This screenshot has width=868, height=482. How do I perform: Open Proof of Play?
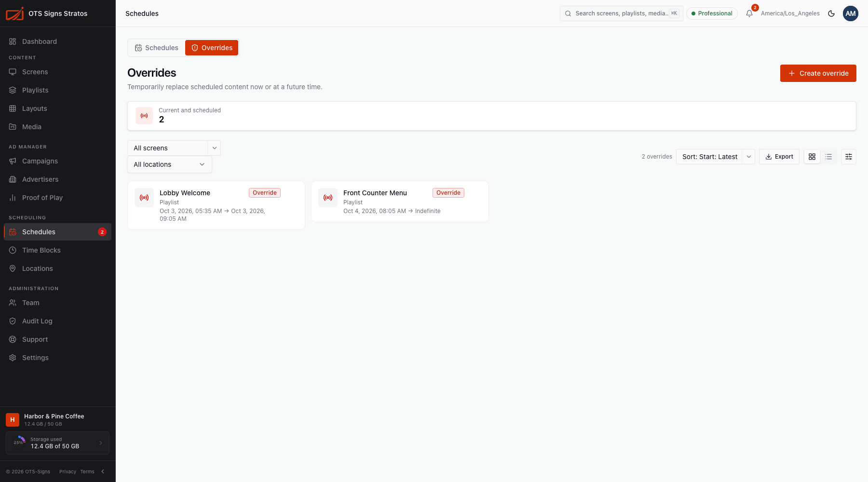coord(58,198)
